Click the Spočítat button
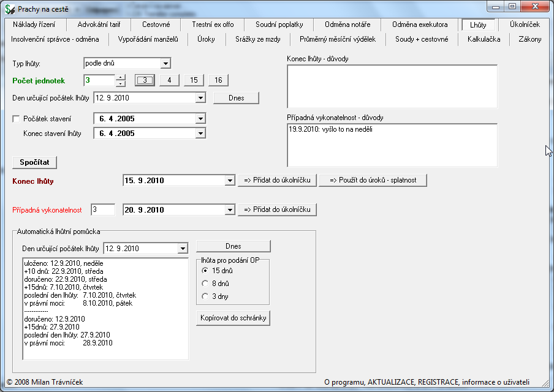This screenshot has width=554, height=392. (x=34, y=162)
